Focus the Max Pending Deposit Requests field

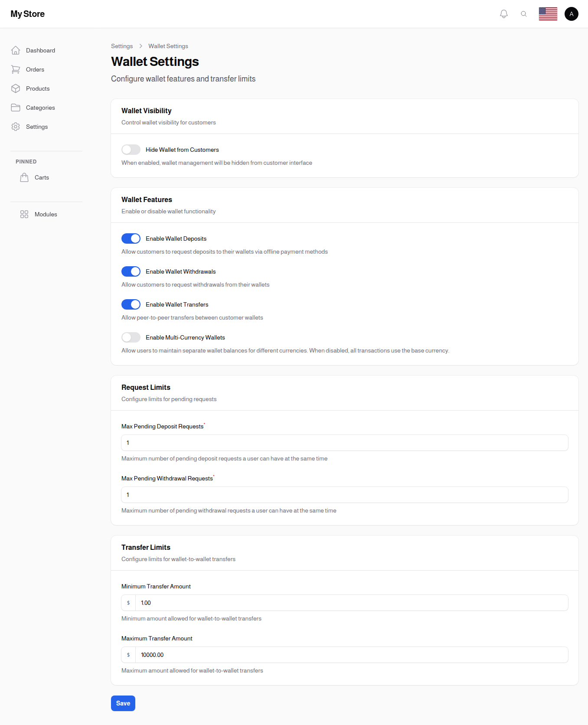344,443
